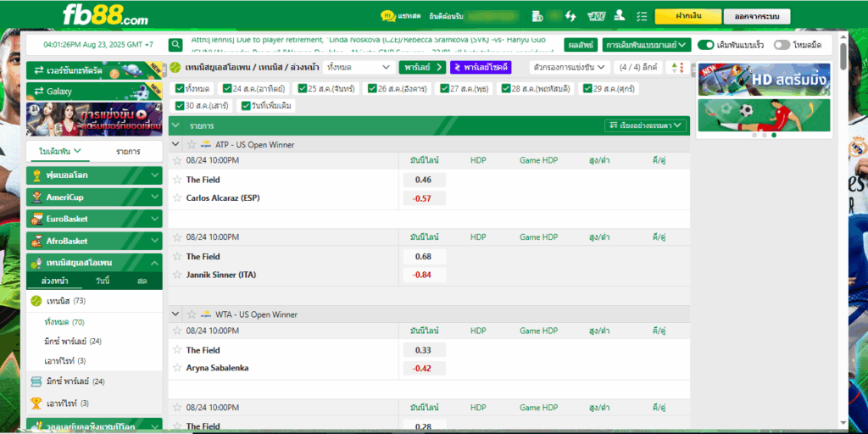
Task: Select the ล่วงหน้า early tab
Action: [x=55, y=281]
